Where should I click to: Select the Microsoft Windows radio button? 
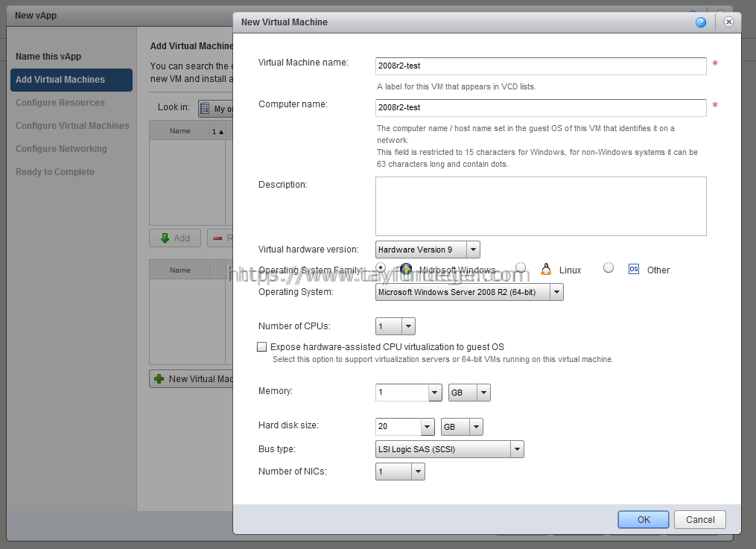(x=381, y=267)
